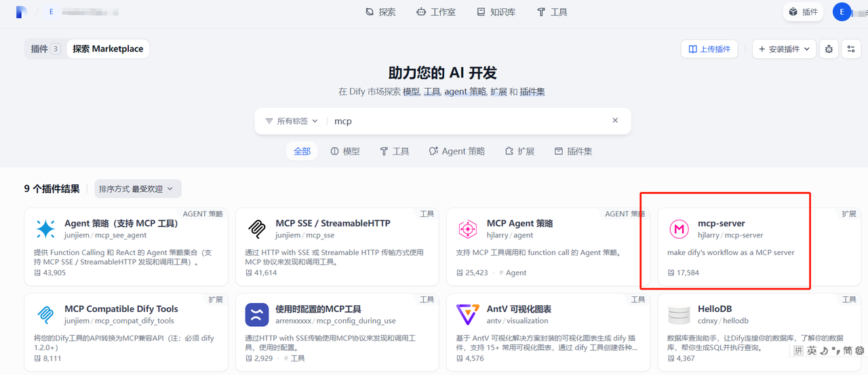Click the 上传插件 button

(709, 49)
